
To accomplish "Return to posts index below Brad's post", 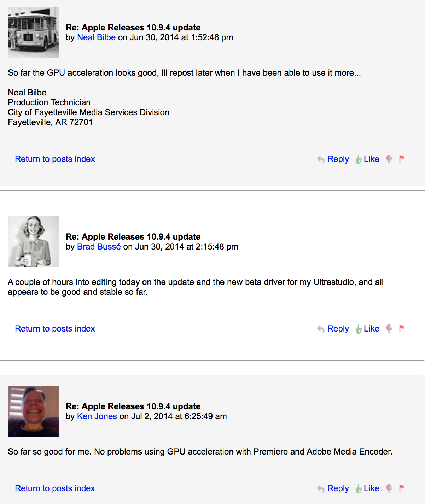I will click(55, 329).
